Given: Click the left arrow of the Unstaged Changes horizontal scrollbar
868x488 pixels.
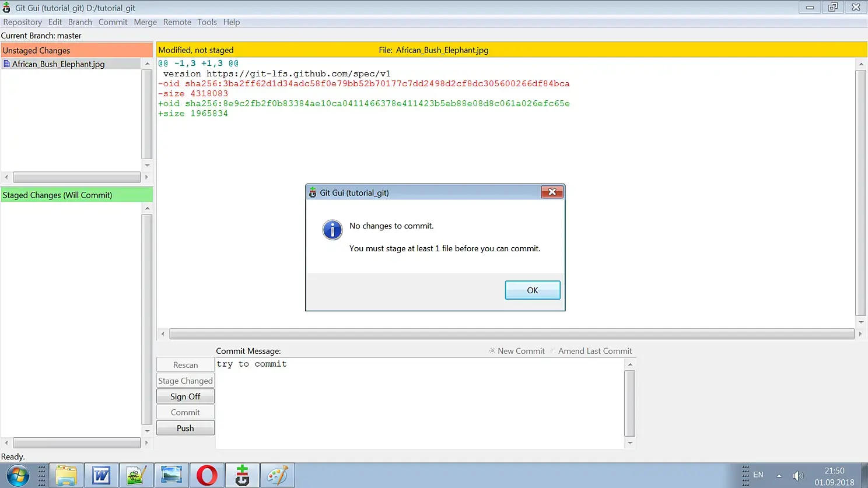Looking at the screenshot, I should 6,177.
